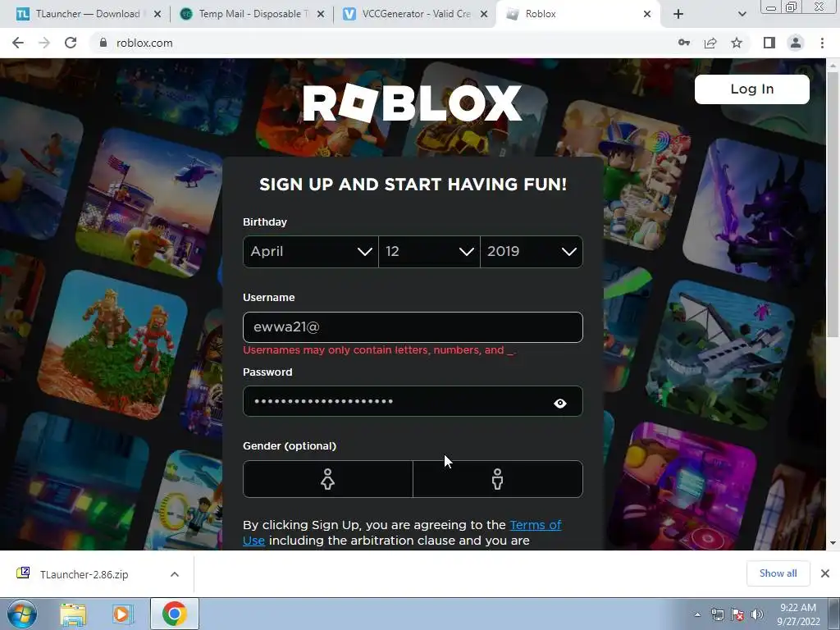This screenshot has height=630, width=840.
Task: Open the TLauncher-2.86.zip download
Action: click(84, 574)
